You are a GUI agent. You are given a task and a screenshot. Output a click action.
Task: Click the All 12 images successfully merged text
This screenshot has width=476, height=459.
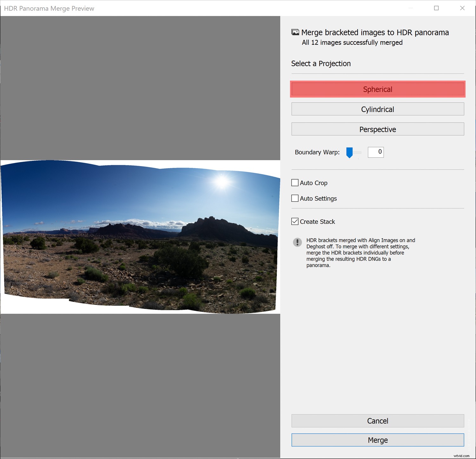pos(352,42)
